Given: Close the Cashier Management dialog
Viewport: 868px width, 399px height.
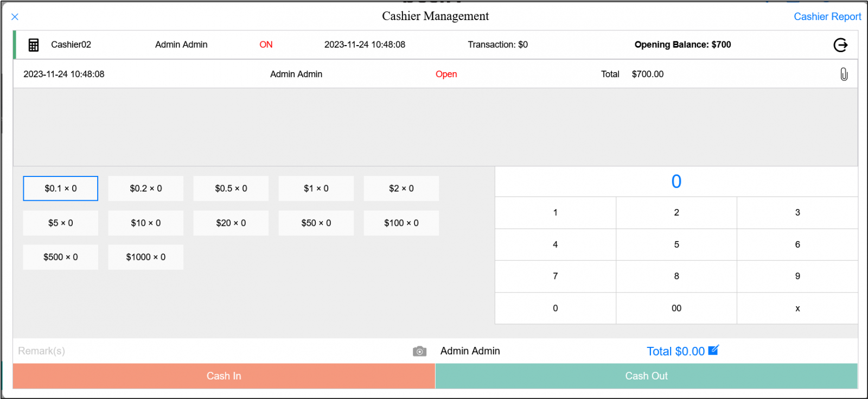Looking at the screenshot, I should coord(15,17).
